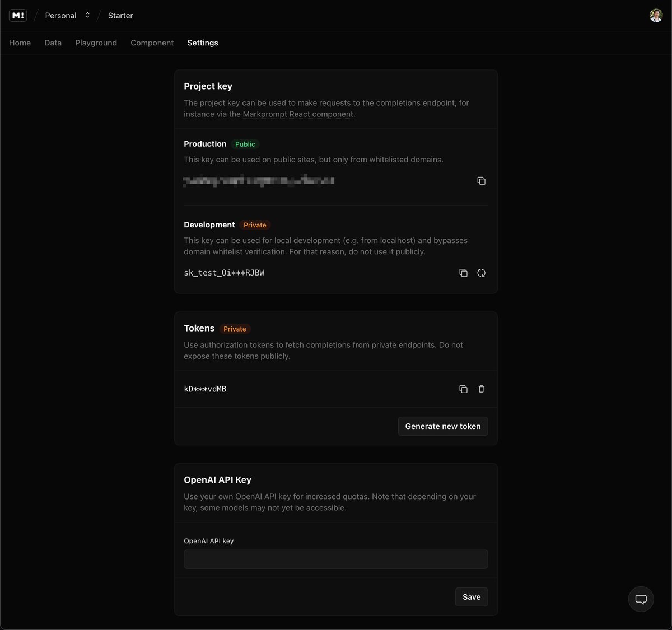Viewport: 672px width, 630px height.
Task: Switch to the Data tab
Action: pos(53,43)
